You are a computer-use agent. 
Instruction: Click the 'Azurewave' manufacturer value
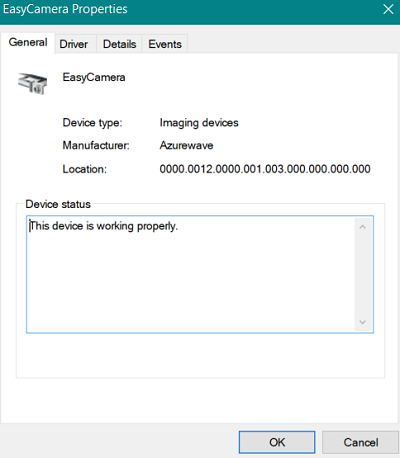[186, 146]
